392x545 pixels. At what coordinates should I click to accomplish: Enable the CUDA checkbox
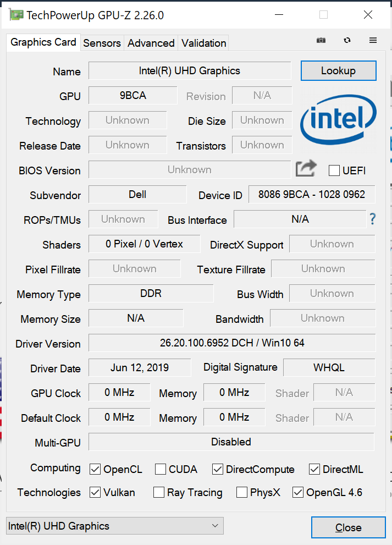pos(161,469)
